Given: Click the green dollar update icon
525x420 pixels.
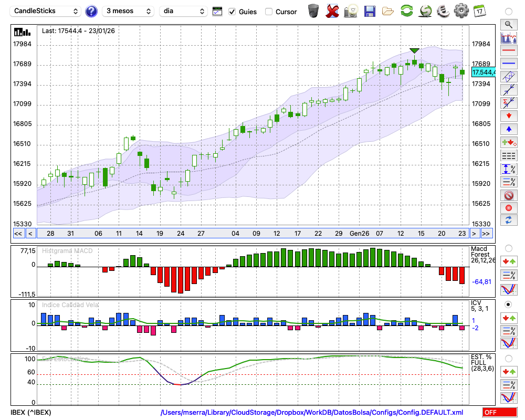Looking at the screenshot, I should 425,11.
